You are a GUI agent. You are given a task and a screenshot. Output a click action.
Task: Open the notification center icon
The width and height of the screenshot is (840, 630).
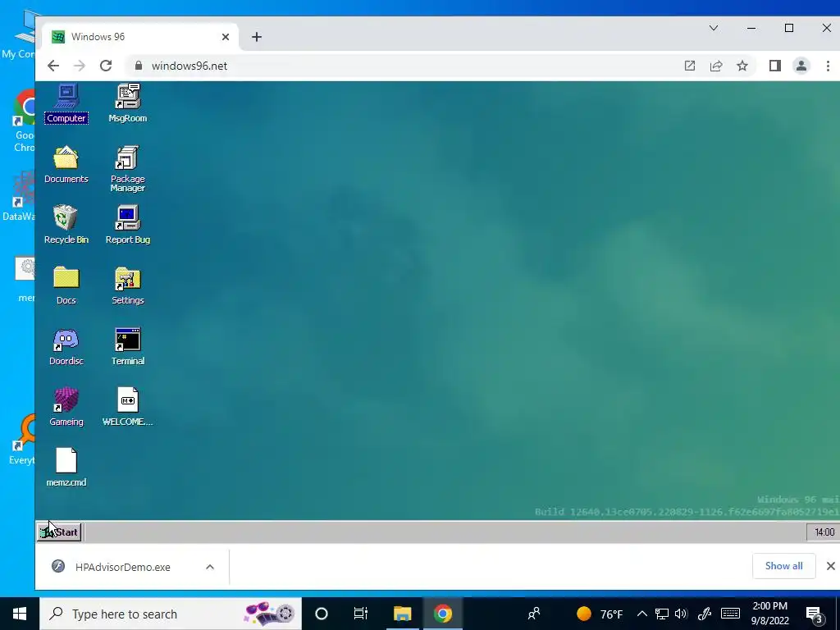815,614
